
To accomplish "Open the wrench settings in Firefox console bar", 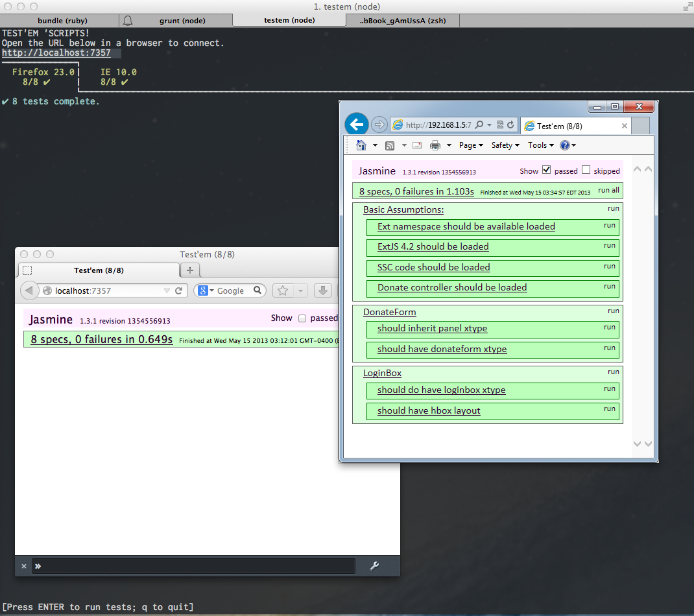I will [374, 566].
